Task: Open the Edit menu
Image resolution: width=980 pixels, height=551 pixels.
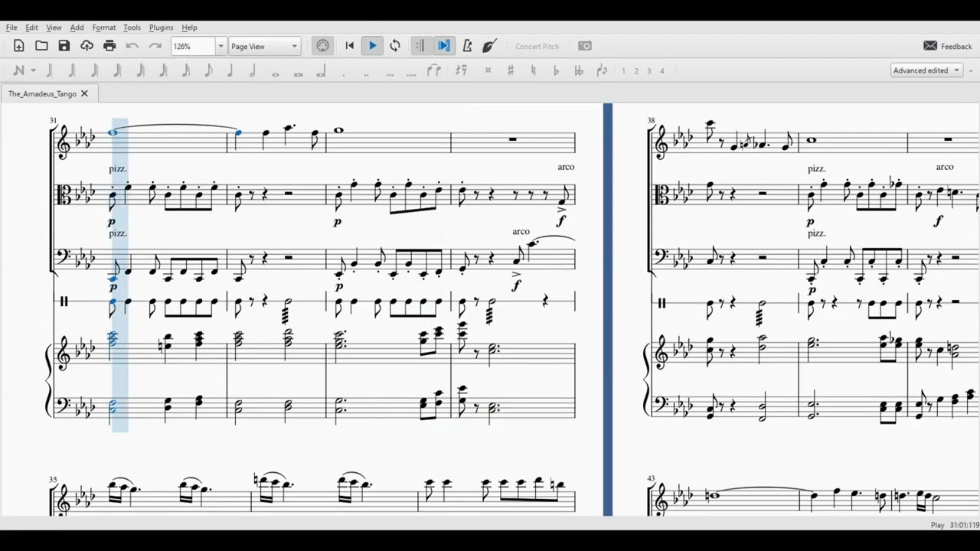Action: tap(31, 28)
